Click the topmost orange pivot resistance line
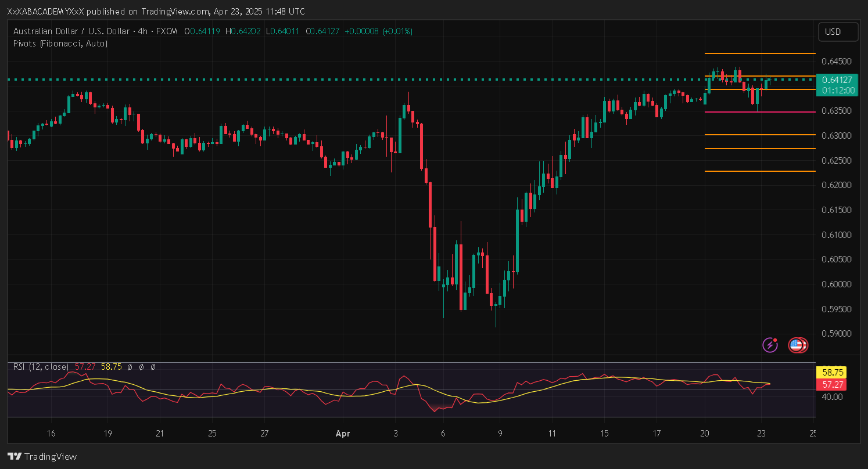 (755, 53)
